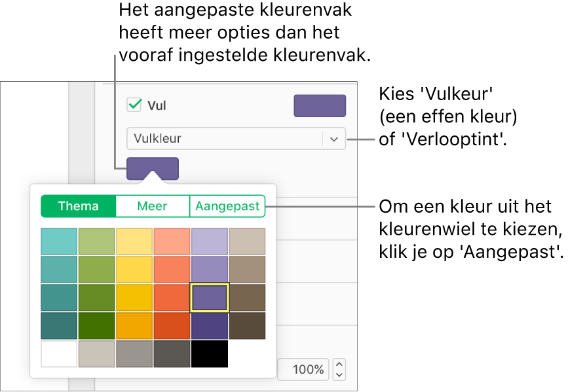Image resolution: width=568 pixels, height=392 pixels.
Task: Open the Vulkleur dropdown menu
Action: click(334, 139)
